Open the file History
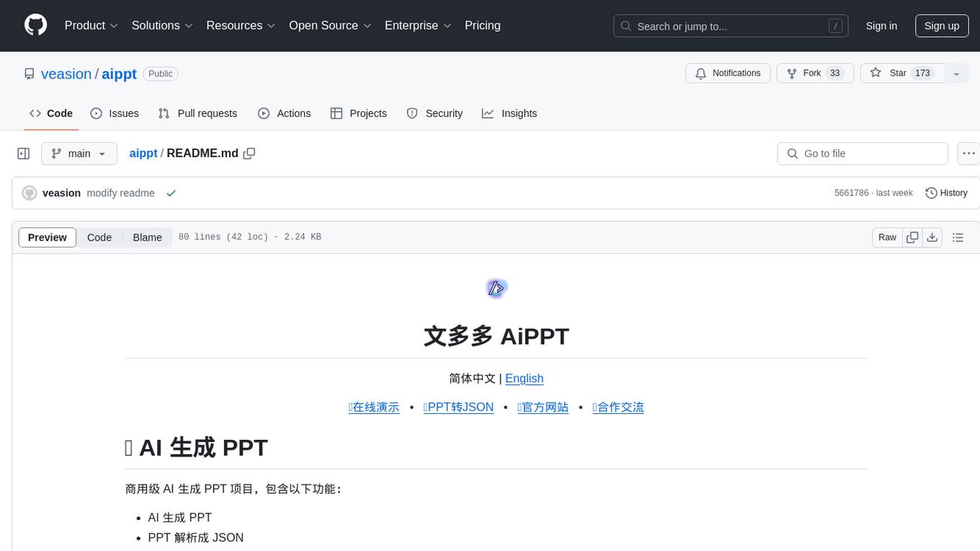This screenshot has height=551, width=980. (946, 193)
